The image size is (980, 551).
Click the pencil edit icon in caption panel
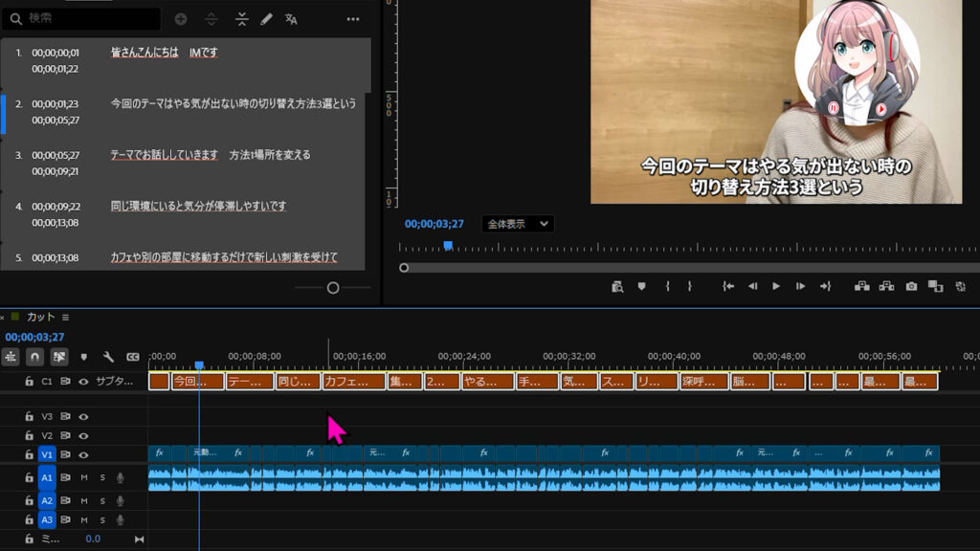[x=267, y=19]
